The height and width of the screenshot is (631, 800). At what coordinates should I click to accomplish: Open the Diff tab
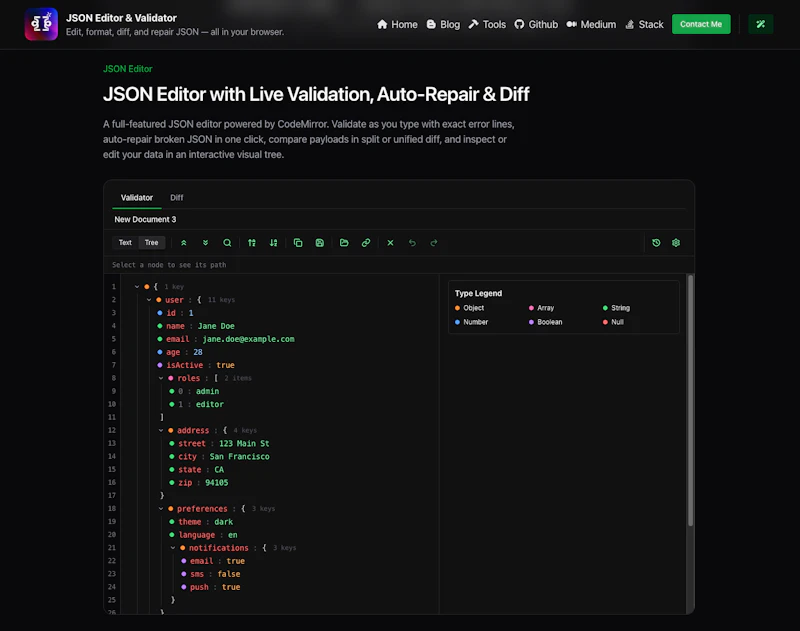click(x=177, y=197)
